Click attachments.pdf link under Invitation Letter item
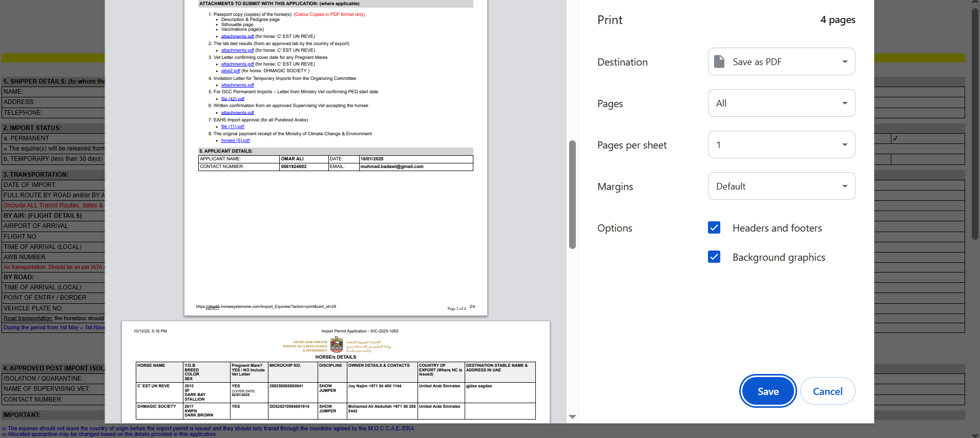Screen dimensions: 980x438 pos(237,85)
